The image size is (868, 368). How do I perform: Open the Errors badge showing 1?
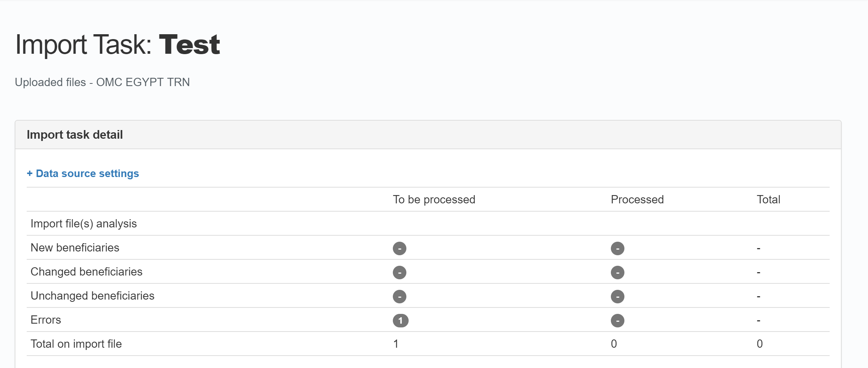(x=400, y=321)
